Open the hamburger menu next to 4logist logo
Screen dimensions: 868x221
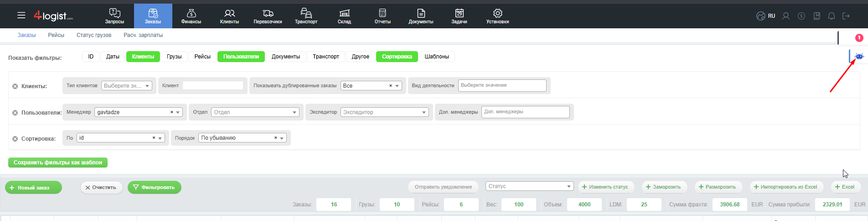click(x=21, y=16)
